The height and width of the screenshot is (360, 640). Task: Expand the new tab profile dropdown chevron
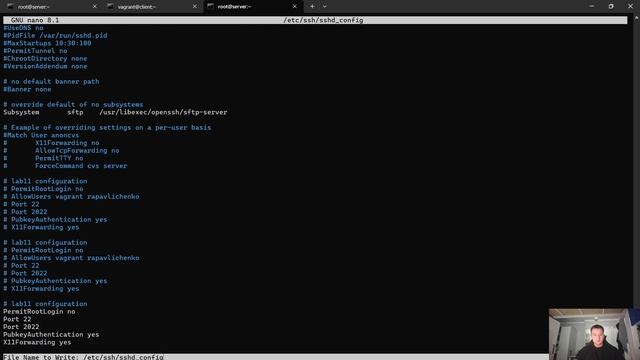(325, 7)
